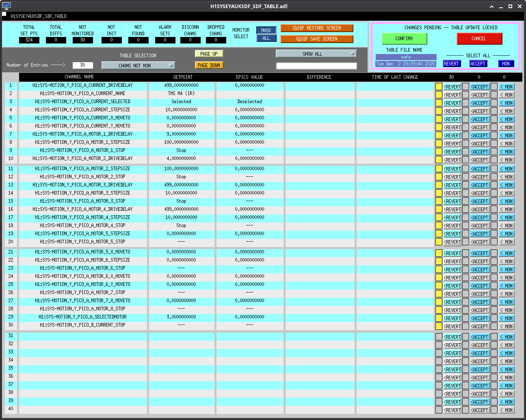Click REVERT arrow button for row 1
The image size is (526, 420).
[452, 87]
